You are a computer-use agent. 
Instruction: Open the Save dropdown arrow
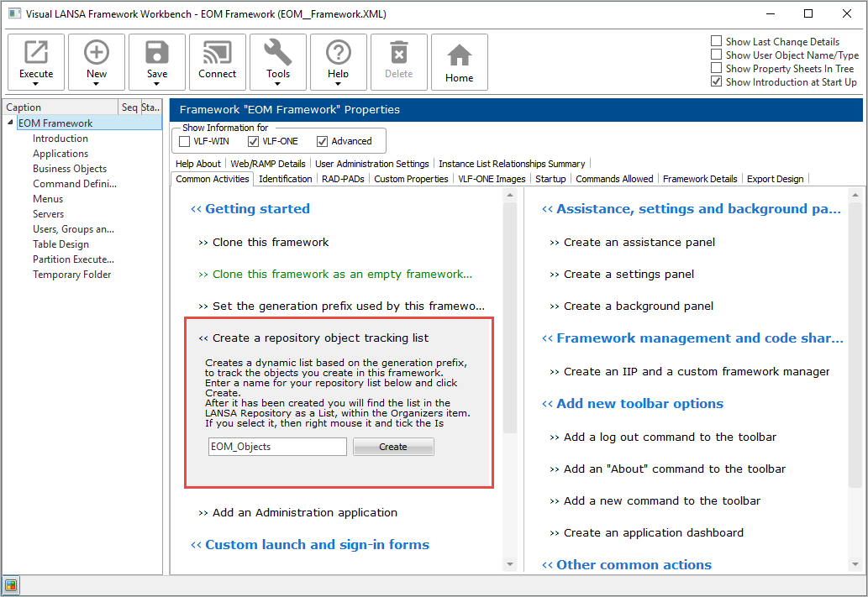(x=156, y=84)
